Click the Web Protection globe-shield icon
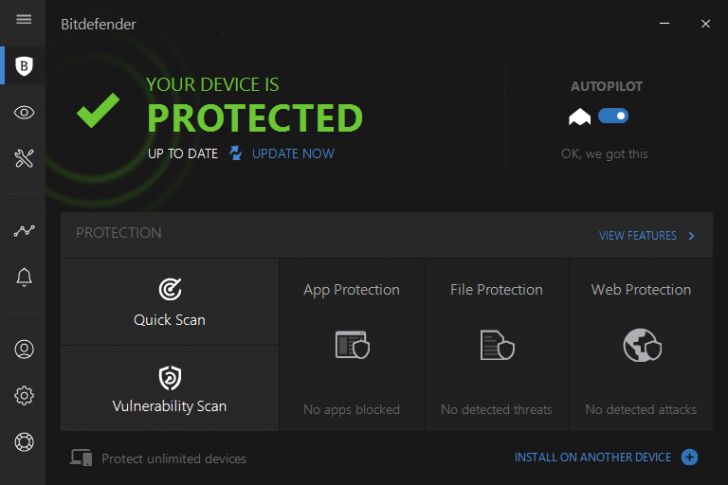This screenshot has width=728, height=485. (642, 345)
